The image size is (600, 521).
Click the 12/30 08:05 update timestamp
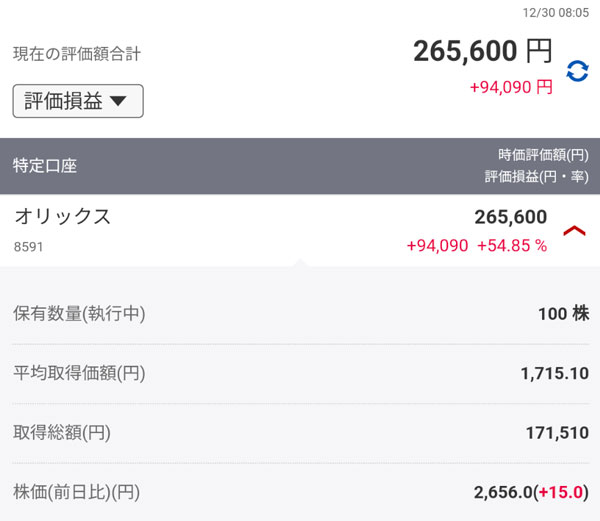pos(556,13)
